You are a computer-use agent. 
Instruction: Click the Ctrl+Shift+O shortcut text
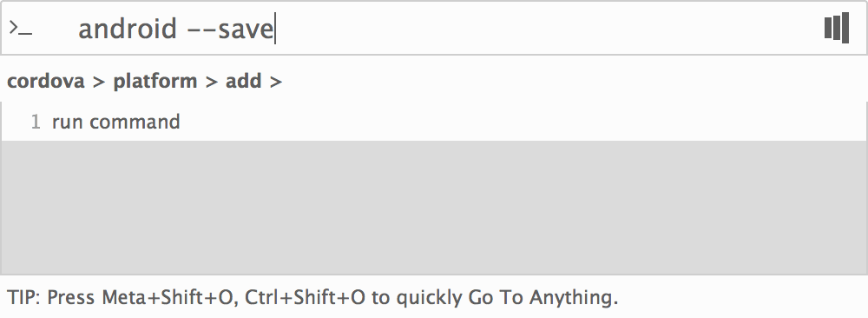(x=305, y=297)
